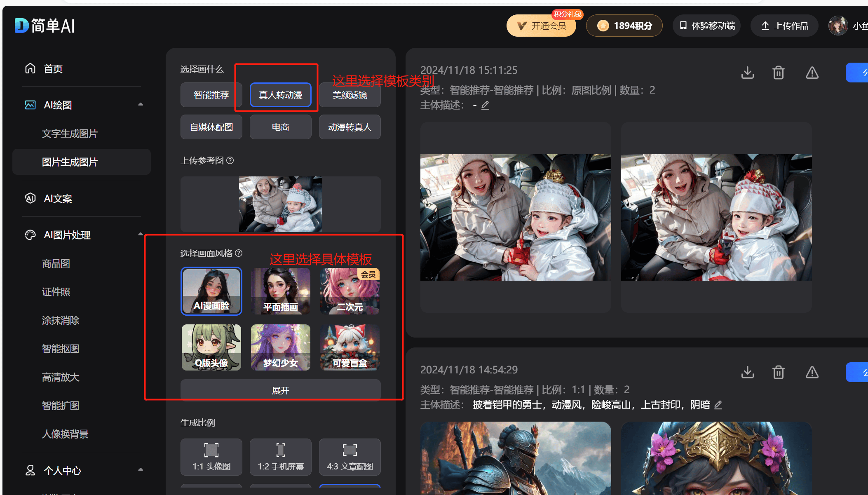The height and width of the screenshot is (495, 868).
Task: Click help icon beside 选择画面风格
Action: [x=239, y=253]
